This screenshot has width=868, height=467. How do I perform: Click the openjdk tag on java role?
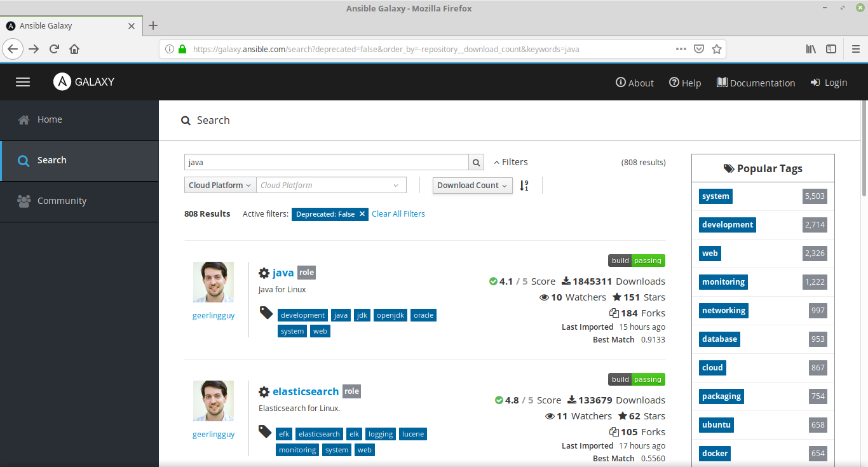(390, 315)
